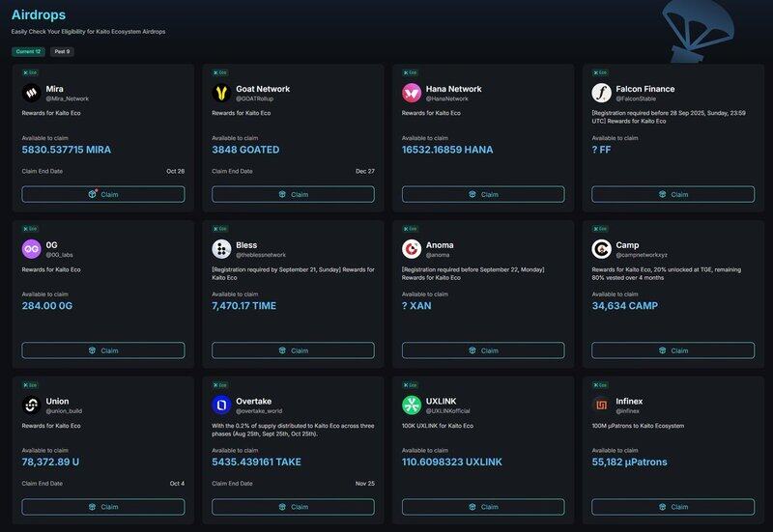Open the @overtake_world handle link

[259, 410]
